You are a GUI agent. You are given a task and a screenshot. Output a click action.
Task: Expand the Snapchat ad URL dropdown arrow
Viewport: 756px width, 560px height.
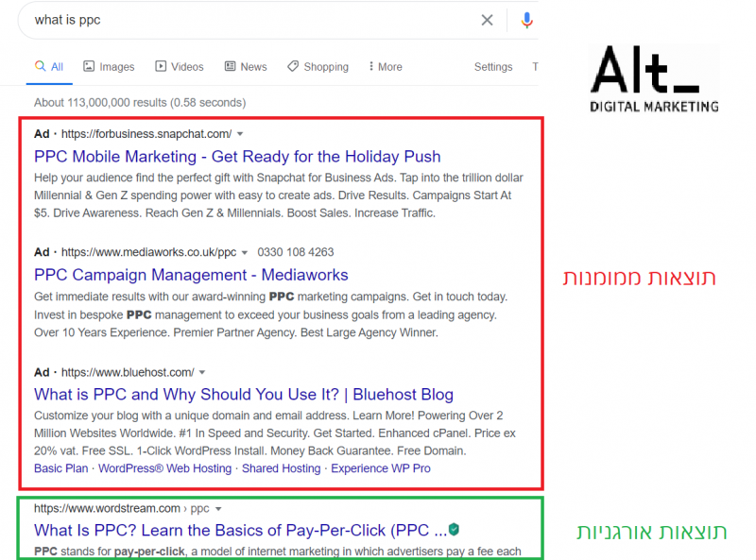click(x=241, y=132)
